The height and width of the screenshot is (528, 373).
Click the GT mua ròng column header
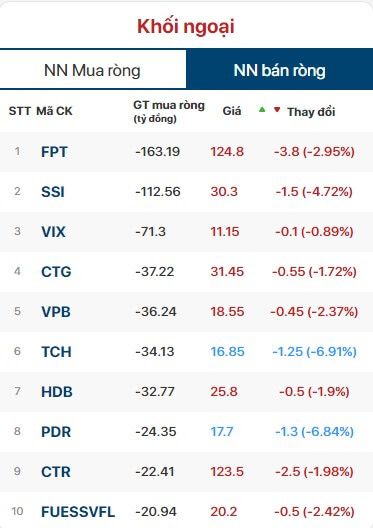(169, 111)
